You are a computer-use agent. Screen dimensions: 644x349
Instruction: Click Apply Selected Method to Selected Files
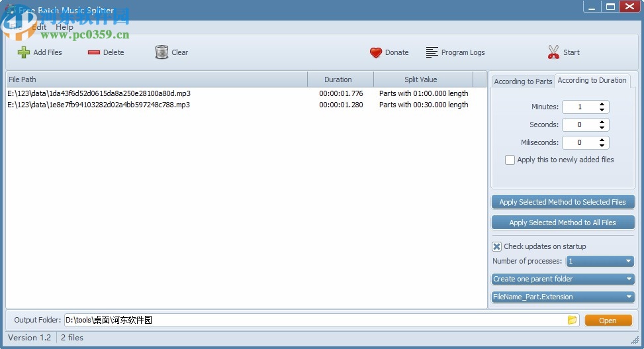tap(563, 202)
